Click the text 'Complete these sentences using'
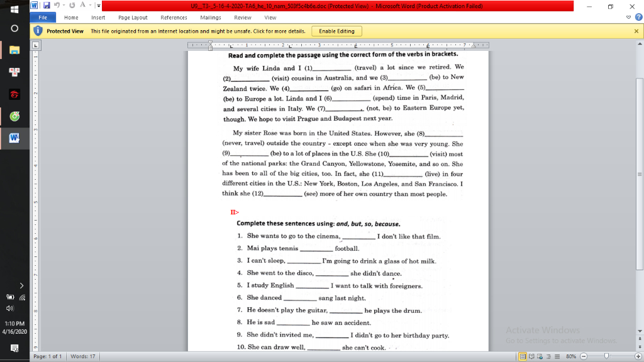The height and width of the screenshot is (362, 644). point(286,224)
